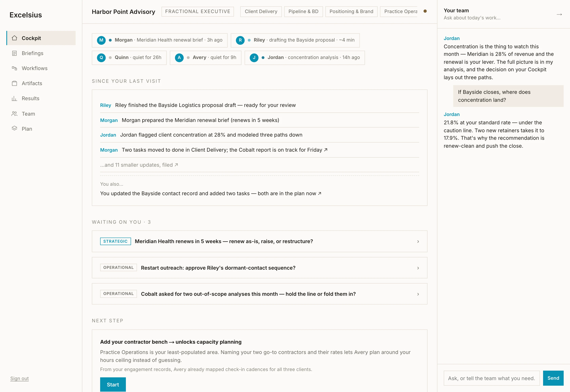Focus the Ask or tell the team input

pos(491,378)
